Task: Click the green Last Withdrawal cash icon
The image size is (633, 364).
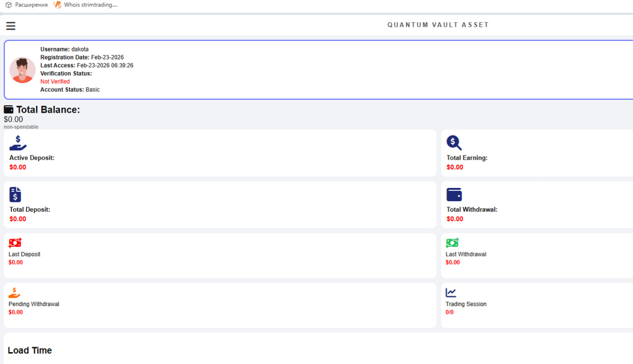Action: 452,243
